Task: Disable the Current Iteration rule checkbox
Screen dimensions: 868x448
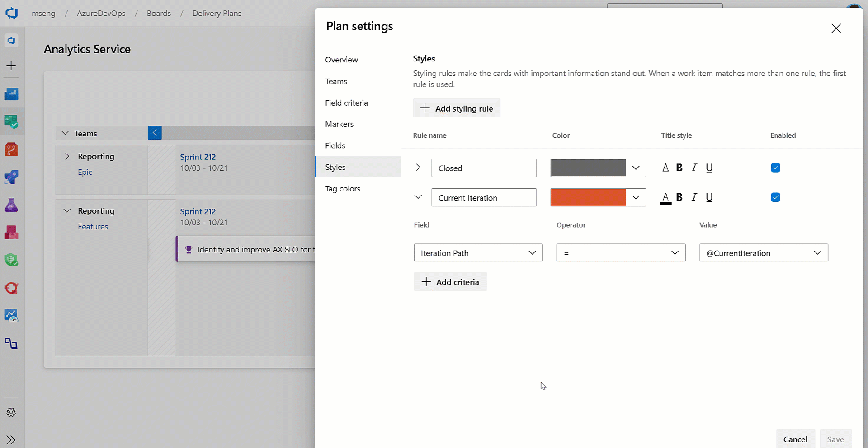Action: click(x=775, y=197)
